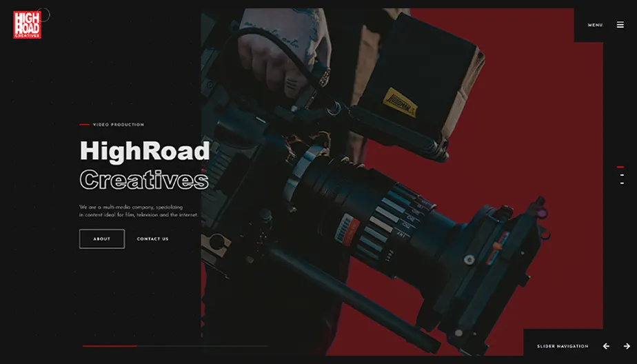Open the Contact Us link
Viewport: 637px width, 364px height.
pos(152,239)
